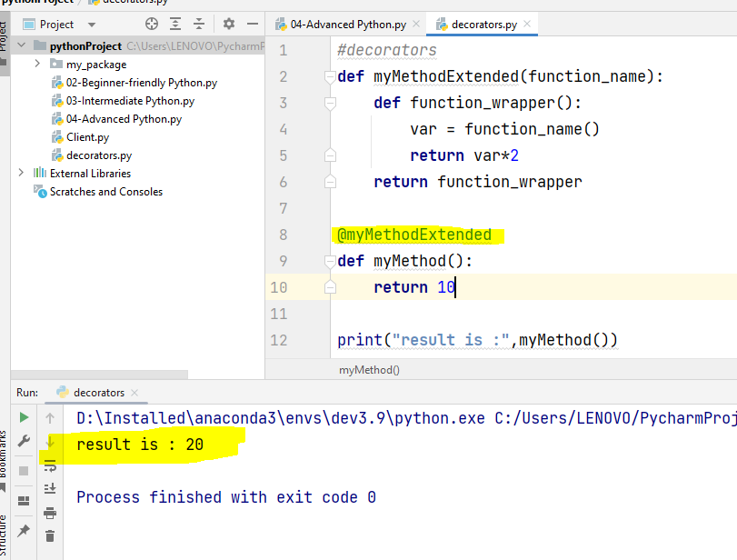Viewport: 737px width, 560px height.
Task: Rerun decorators with green play button
Action: 24,417
